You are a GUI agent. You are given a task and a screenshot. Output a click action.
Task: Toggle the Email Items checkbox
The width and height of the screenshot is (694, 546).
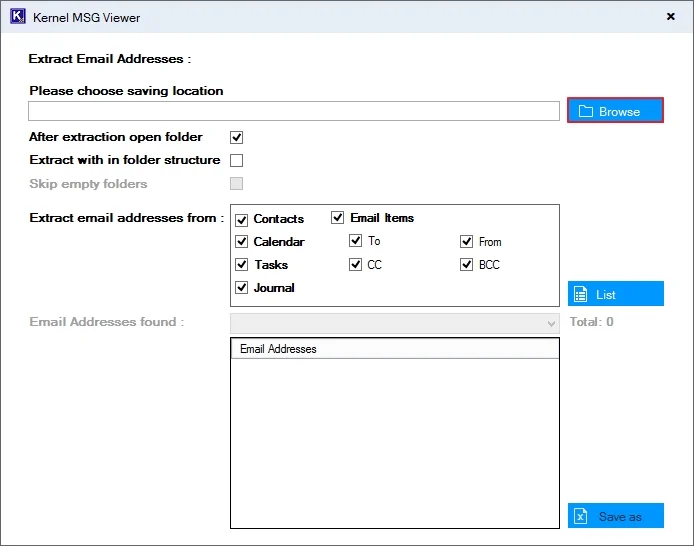click(337, 217)
